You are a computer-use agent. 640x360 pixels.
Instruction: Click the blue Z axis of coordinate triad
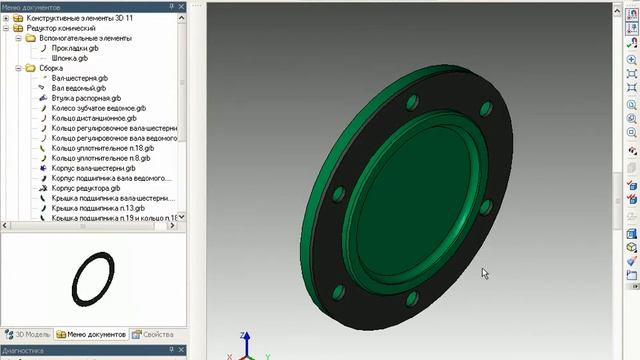[x=246, y=344]
